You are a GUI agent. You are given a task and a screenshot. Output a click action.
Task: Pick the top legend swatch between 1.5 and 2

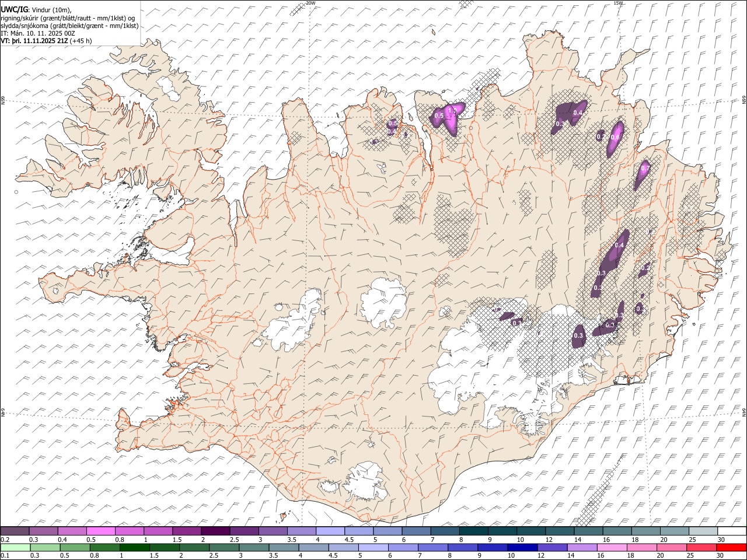coord(187,531)
